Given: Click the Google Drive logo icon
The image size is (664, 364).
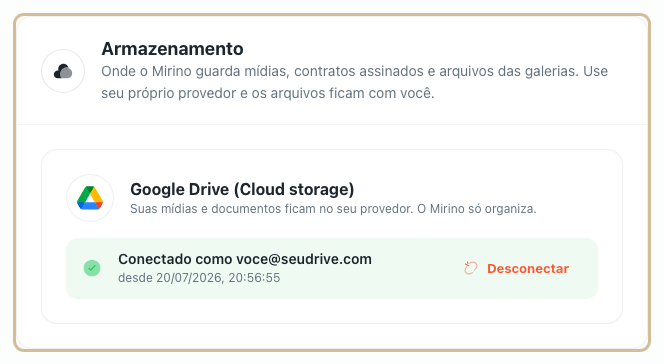Looking at the screenshot, I should coord(90,198).
